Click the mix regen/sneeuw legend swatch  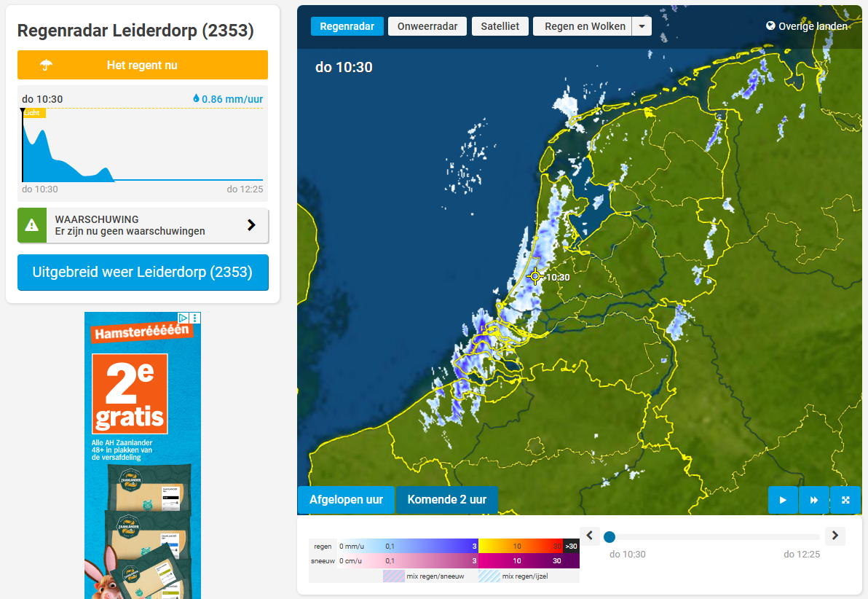[x=394, y=576]
